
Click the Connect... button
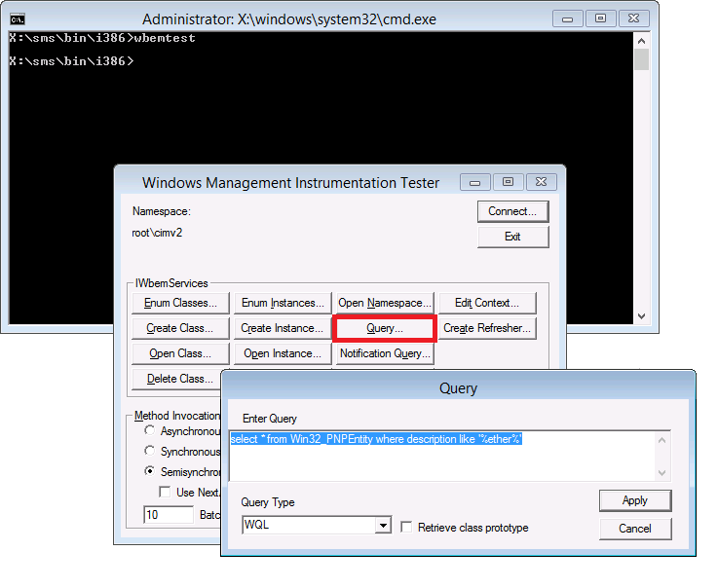pos(512,211)
